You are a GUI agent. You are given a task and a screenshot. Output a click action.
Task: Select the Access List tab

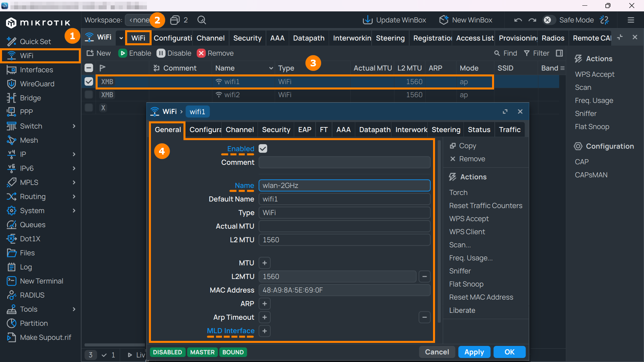pyautogui.click(x=475, y=38)
